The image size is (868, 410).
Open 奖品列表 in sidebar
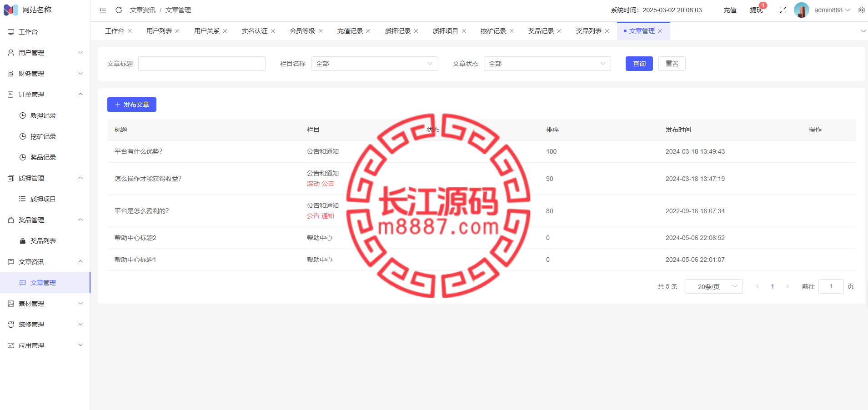tap(45, 241)
